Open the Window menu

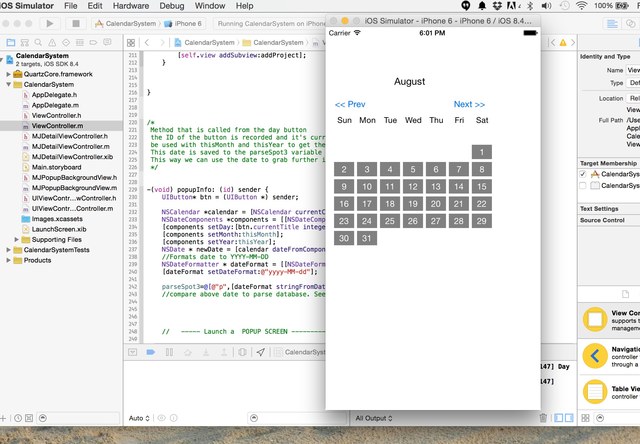click(x=210, y=6)
